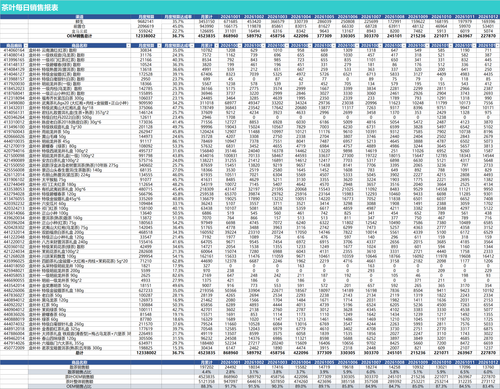Click 36.7% in the OEM销售总计 row
The width and height of the screenshot is (500, 389).
pos(178,36)
